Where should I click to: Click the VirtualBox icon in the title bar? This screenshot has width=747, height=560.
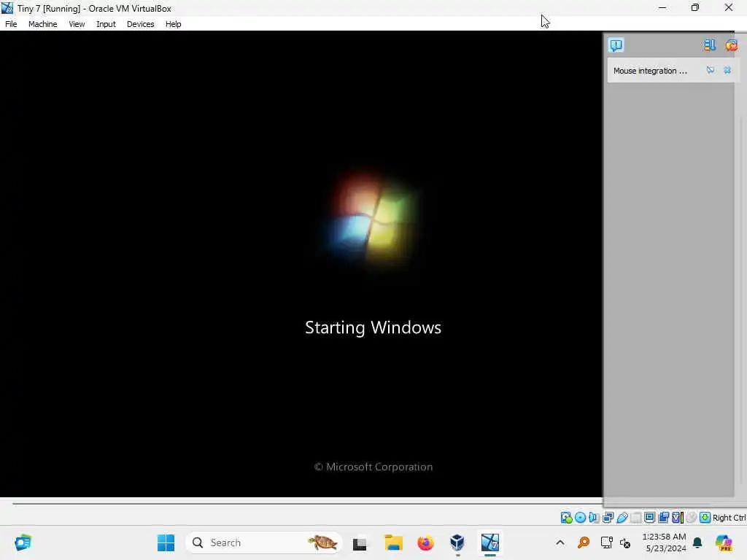pos(7,7)
